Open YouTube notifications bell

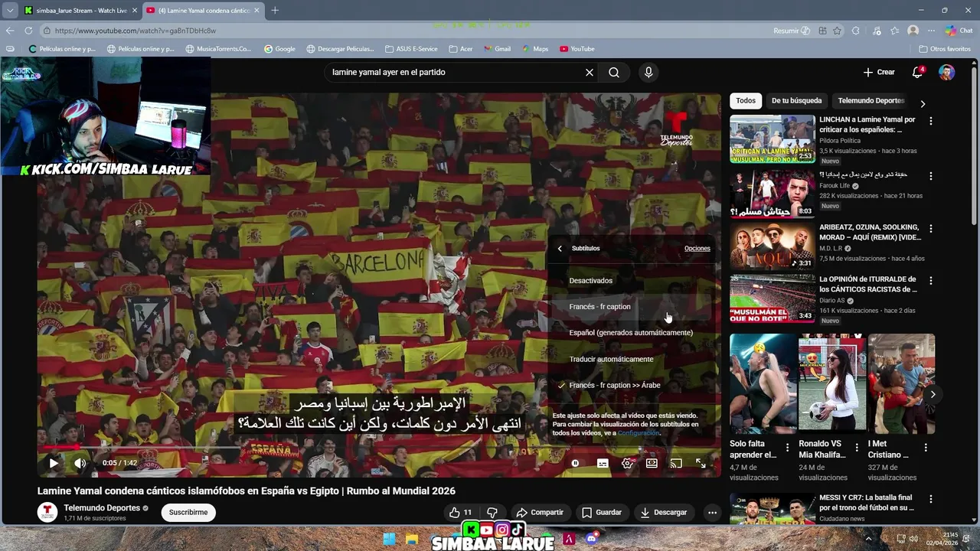[x=917, y=72]
